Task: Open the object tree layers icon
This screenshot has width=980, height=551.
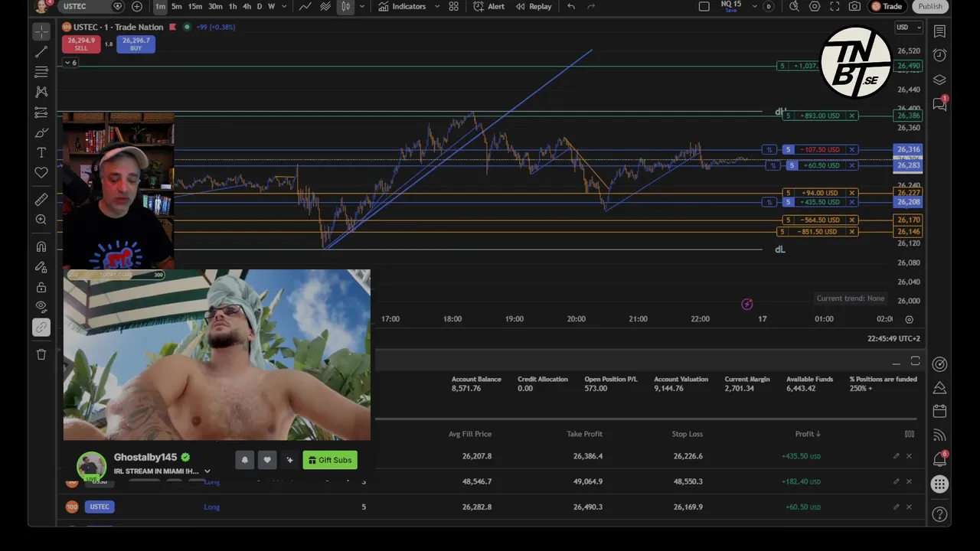Action: click(939, 80)
